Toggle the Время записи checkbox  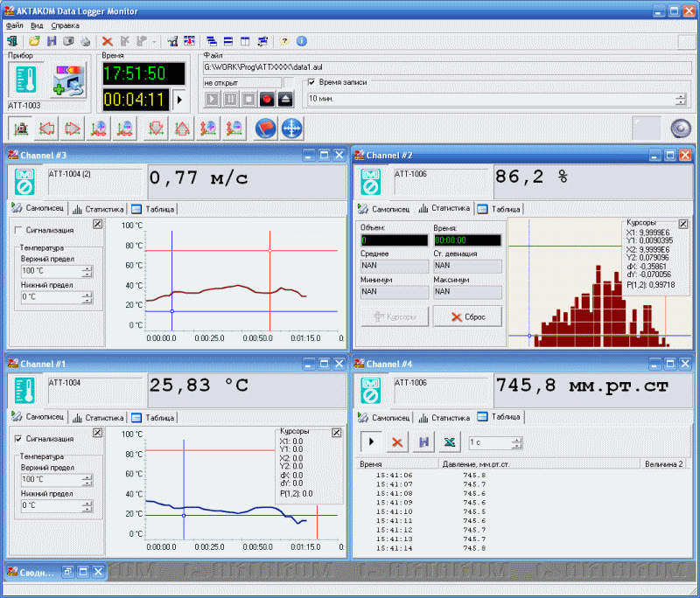(311, 82)
